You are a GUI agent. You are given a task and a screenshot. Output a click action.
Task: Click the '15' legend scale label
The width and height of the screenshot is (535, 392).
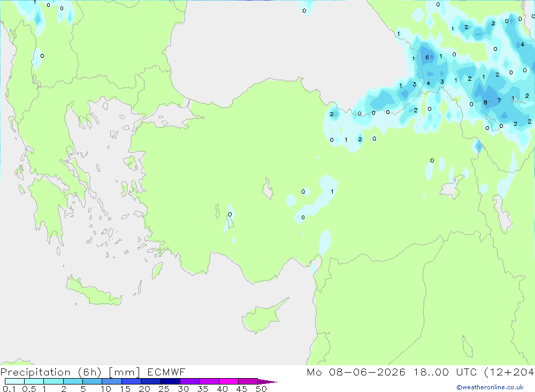coord(125,389)
